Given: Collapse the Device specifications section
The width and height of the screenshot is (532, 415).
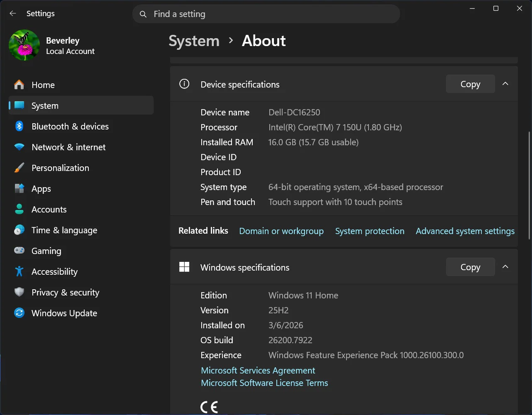Looking at the screenshot, I should [505, 84].
